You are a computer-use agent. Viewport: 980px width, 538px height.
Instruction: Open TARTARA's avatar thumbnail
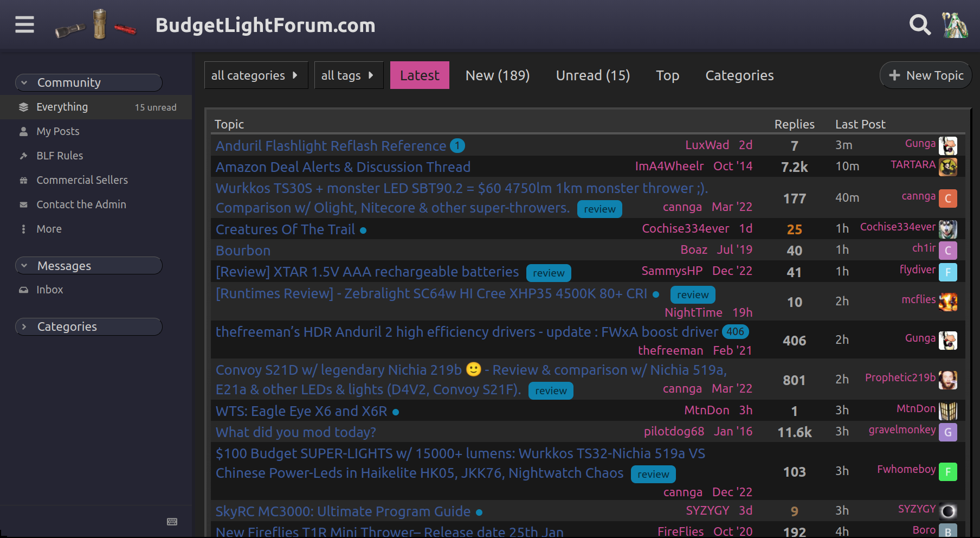point(948,167)
